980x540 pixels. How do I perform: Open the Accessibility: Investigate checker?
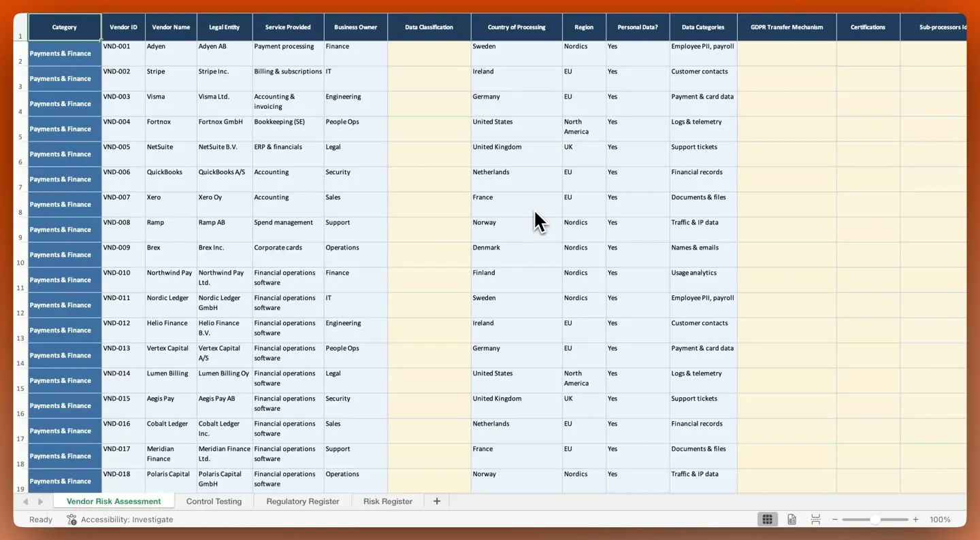point(120,520)
